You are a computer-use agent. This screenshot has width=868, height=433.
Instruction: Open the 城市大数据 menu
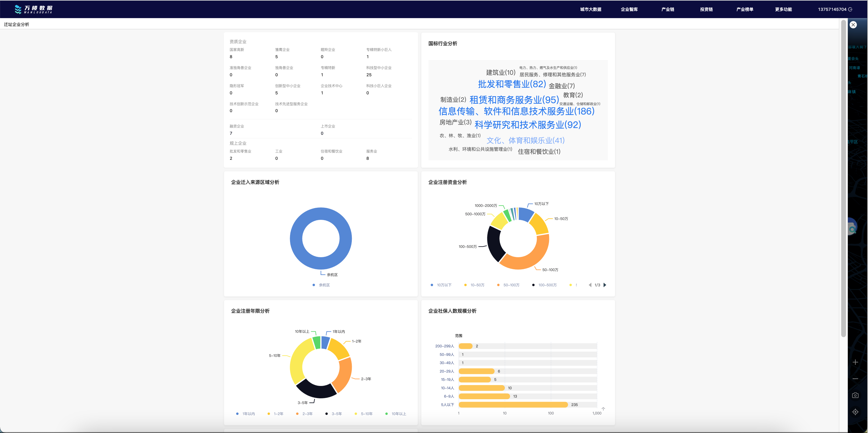[590, 9]
